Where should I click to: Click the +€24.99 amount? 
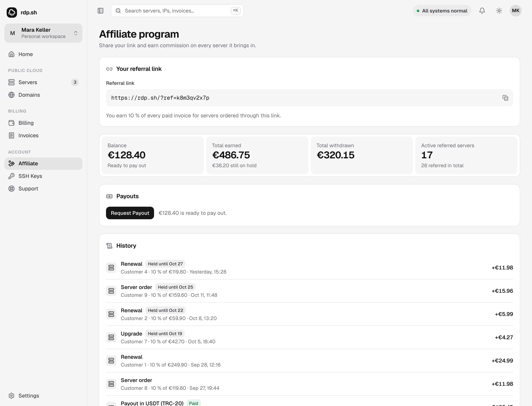tap(502, 361)
